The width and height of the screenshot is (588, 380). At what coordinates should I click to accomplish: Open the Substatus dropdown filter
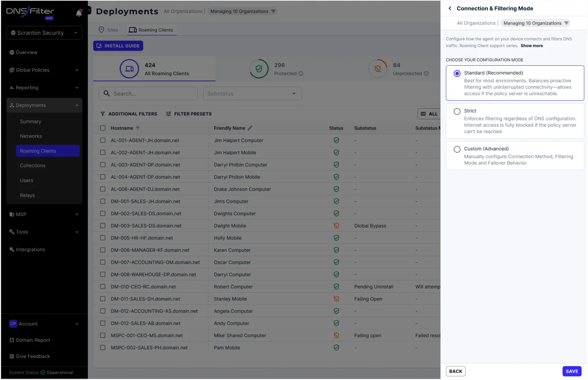pyautogui.click(x=252, y=94)
